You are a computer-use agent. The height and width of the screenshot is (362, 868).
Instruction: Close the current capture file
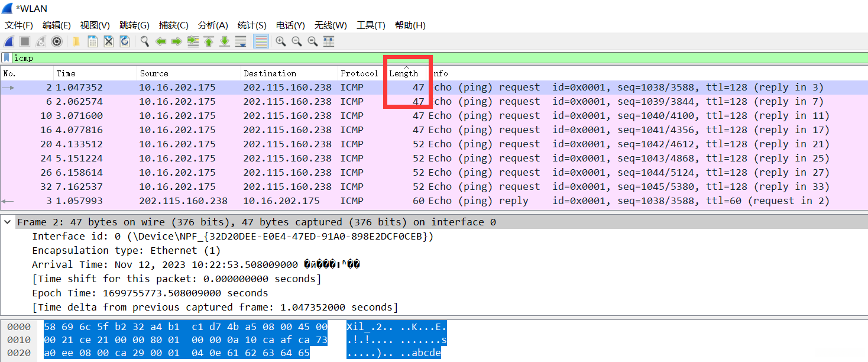click(109, 41)
